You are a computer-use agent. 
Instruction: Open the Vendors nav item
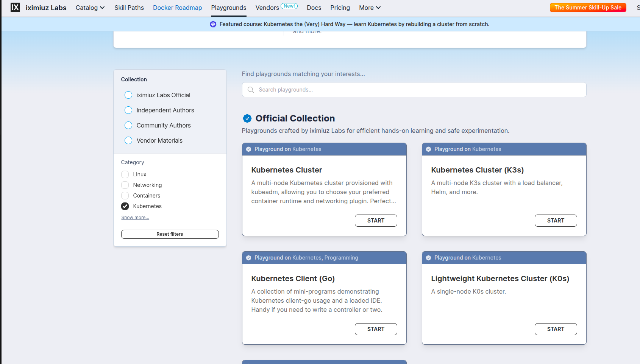[267, 8]
